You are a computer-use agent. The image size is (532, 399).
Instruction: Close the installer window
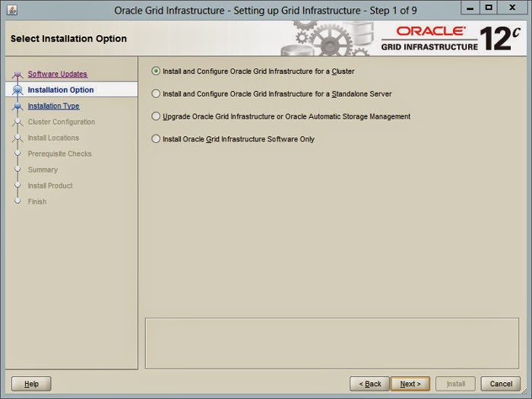click(x=512, y=8)
